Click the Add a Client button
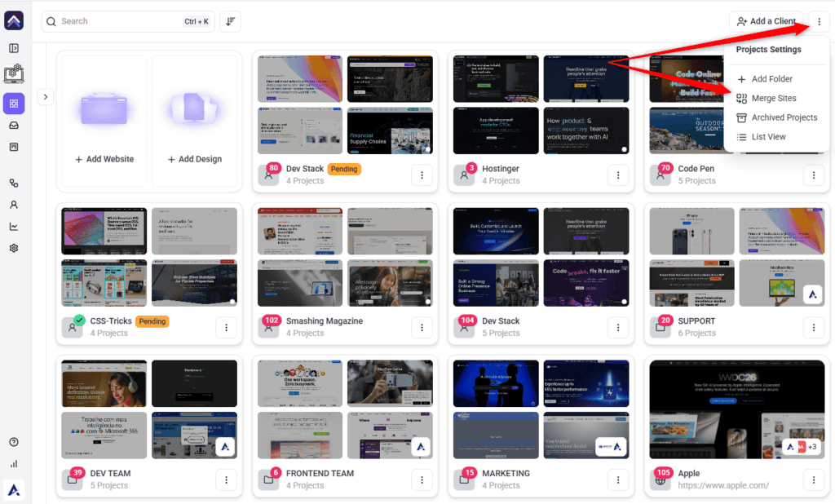This screenshot has width=835, height=504. click(766, 21)
